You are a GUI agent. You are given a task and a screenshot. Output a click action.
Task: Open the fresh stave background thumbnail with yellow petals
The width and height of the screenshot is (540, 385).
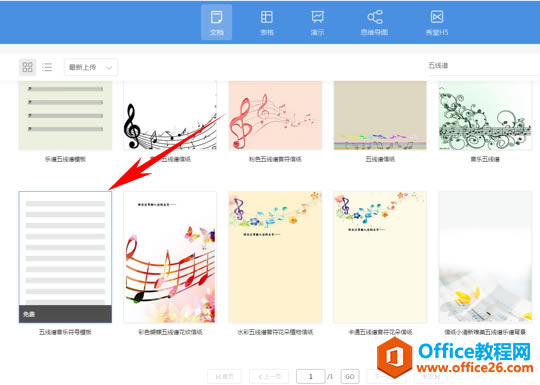(x=485, y=257)
